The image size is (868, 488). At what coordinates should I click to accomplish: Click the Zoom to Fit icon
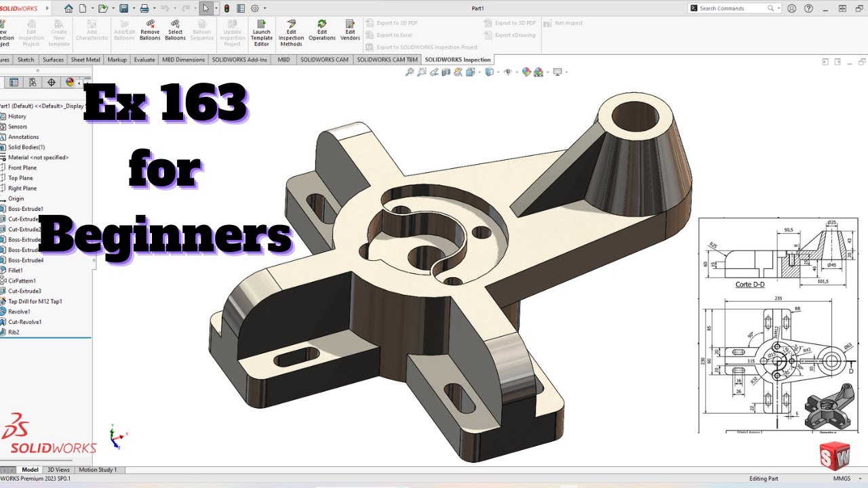click(x=410, y=72)
